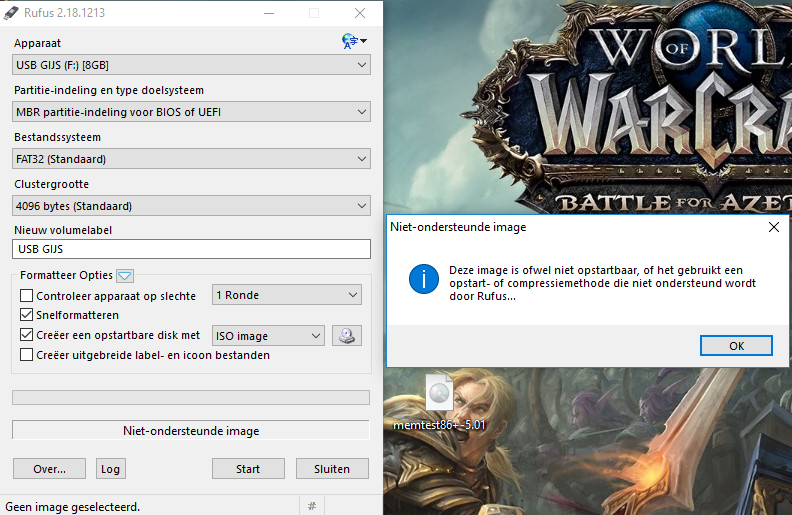Open the 1 Ronde passes dropdown

coord(287,295)
